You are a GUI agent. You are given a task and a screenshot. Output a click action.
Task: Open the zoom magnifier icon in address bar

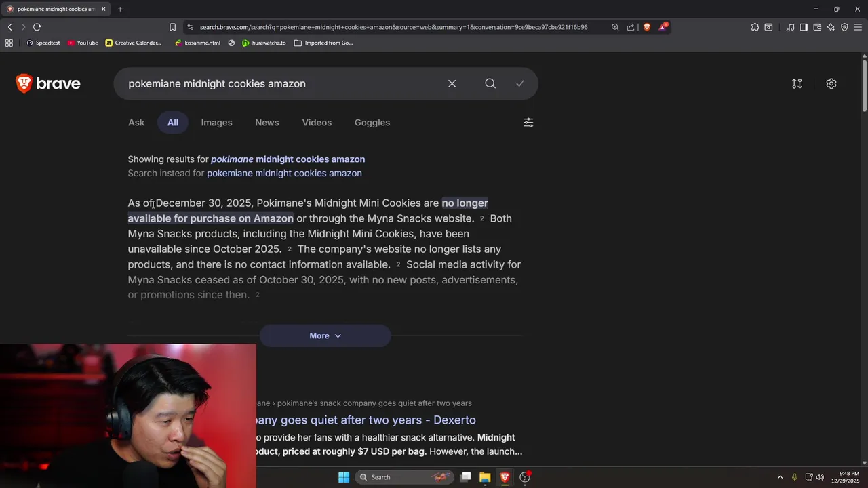[615, 27]
